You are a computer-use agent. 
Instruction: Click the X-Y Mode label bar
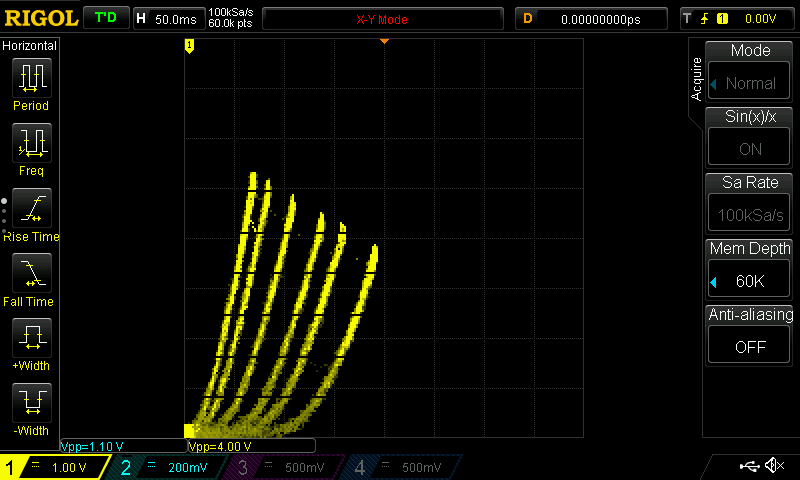coord(383,19)
